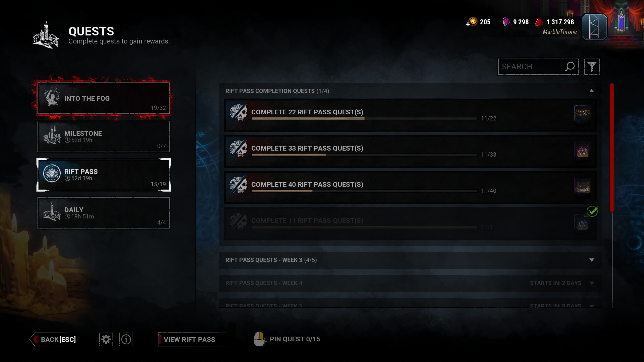Open the filter funnel icon beside search
Screen dimensions: 644x362
click(592, 67)
